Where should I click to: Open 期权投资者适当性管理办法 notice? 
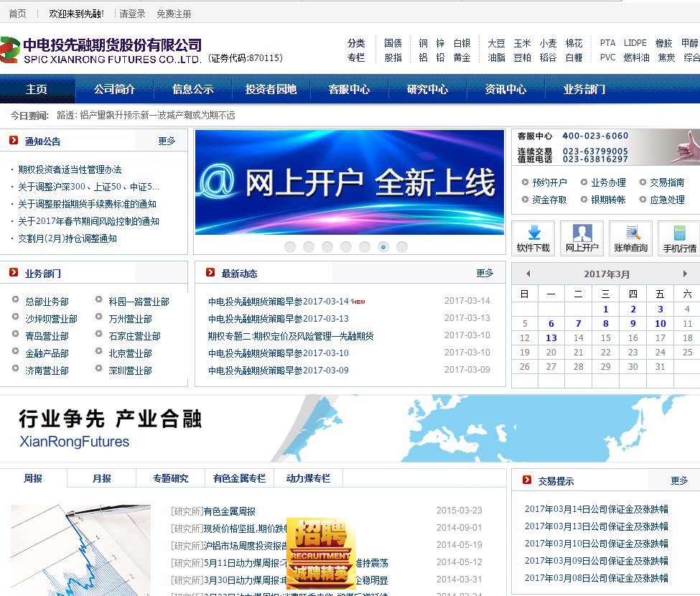(x=70, y=169)
